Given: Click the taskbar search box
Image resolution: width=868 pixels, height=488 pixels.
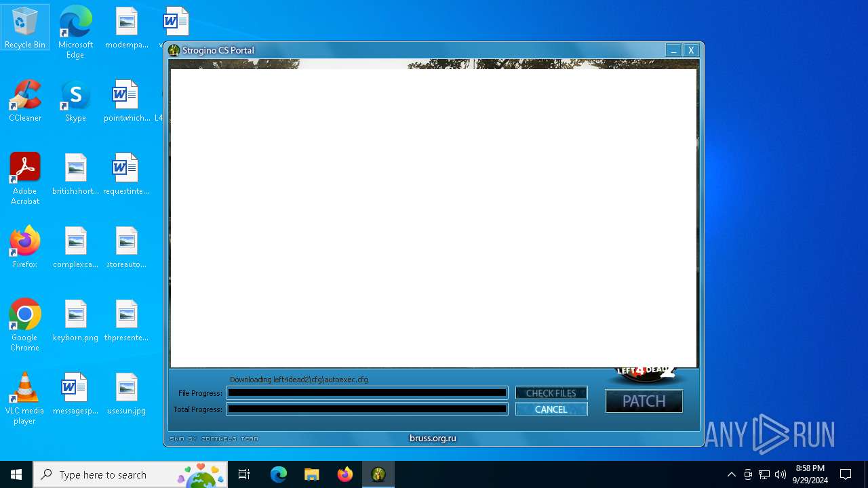Looking at the screenshot, I should [130, 474].
